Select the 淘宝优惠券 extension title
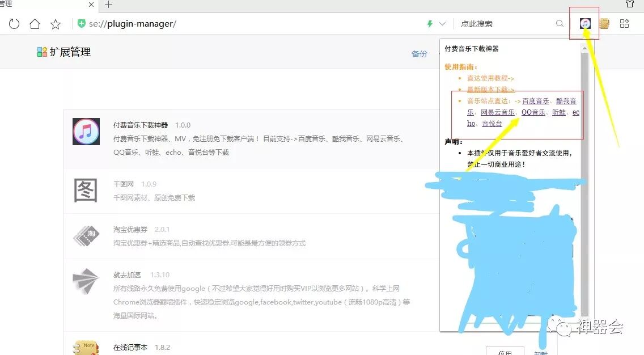 coord(130,229)
